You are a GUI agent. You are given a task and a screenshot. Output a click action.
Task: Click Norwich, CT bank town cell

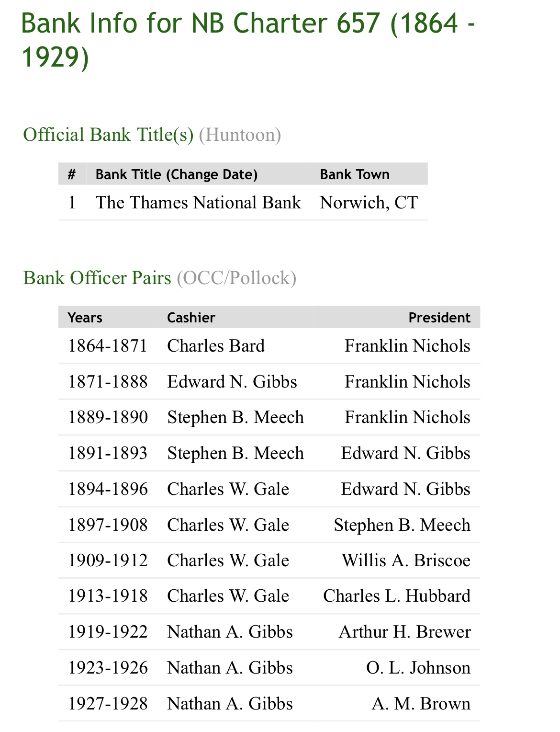click(x=369, y=203)
